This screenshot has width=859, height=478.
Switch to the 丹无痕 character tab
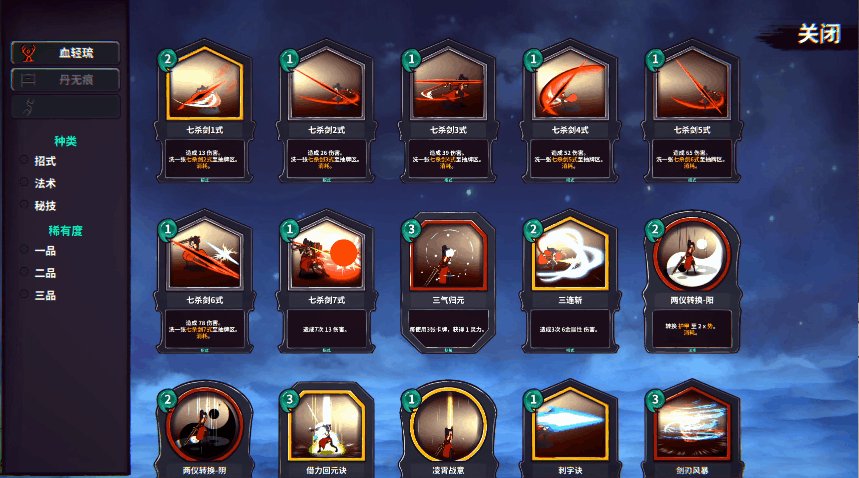tap(65, 80)
